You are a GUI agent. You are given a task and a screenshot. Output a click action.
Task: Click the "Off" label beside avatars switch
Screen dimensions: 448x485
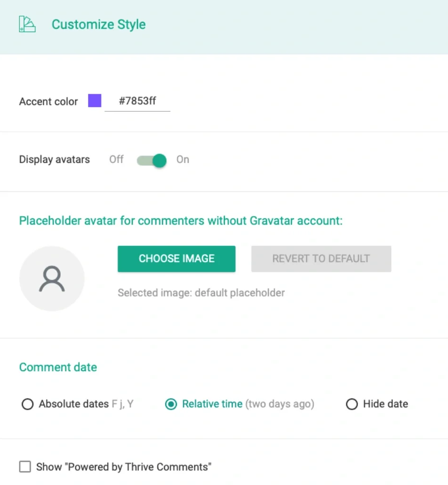tap(116, 160)
